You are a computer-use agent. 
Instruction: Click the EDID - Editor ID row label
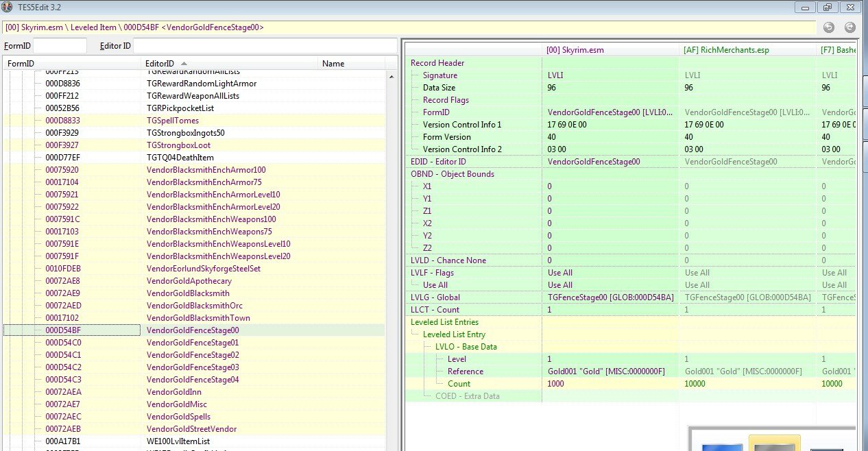pyautogui.click(x=438, y=161)
